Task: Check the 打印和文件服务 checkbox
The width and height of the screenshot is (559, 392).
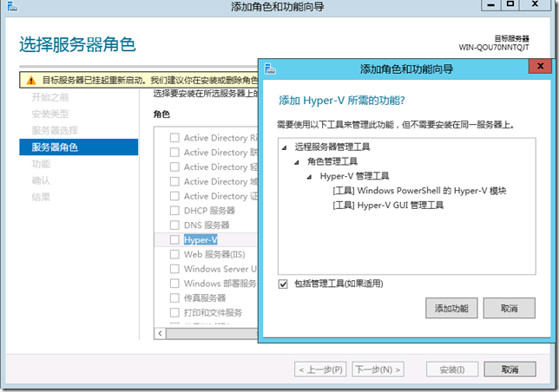Action: click(x=174, y=312)
